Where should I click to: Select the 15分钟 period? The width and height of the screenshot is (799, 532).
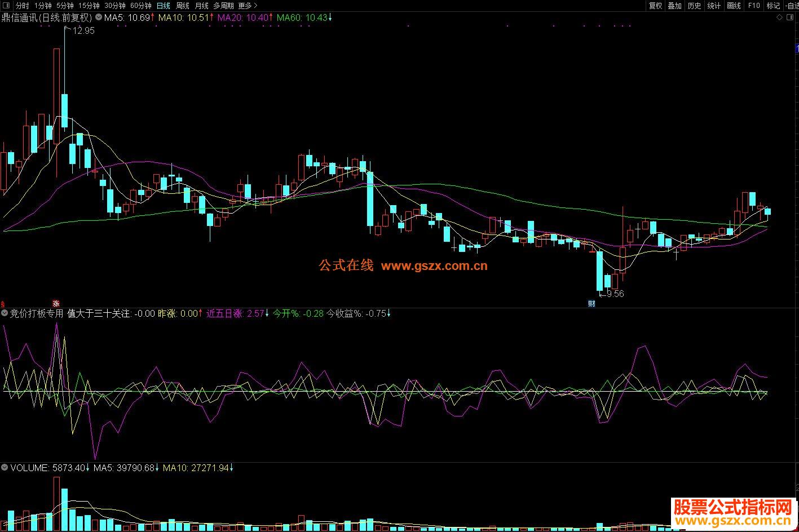(x=89, y=6)
